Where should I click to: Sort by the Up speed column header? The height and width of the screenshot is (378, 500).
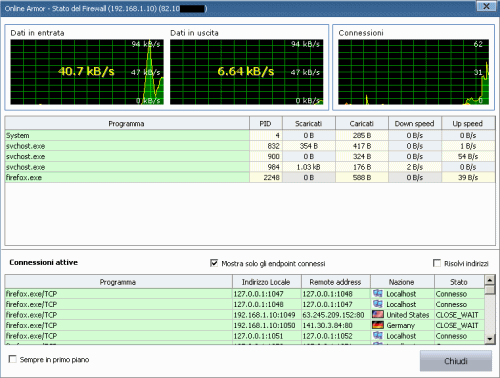[468, 124]
